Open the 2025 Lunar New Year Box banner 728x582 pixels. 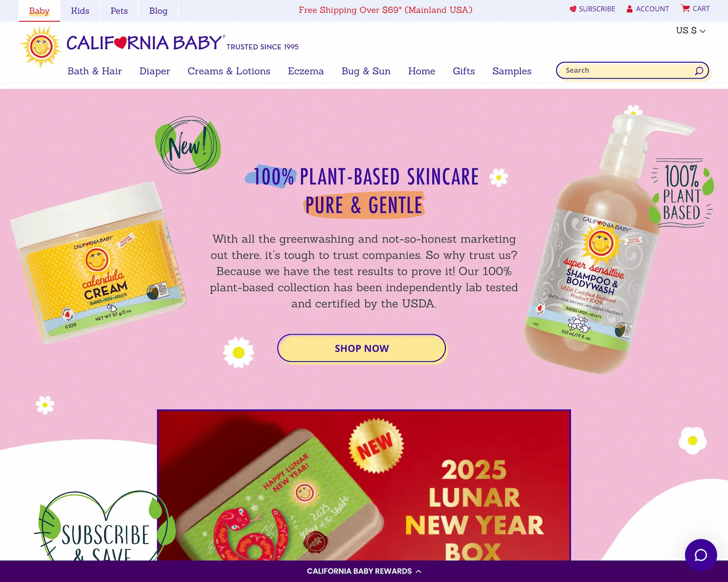(x=364, y=485)
